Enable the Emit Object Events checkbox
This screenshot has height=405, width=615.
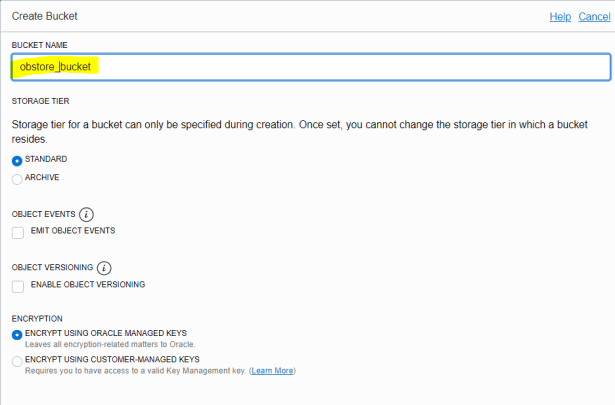point(18,232)
